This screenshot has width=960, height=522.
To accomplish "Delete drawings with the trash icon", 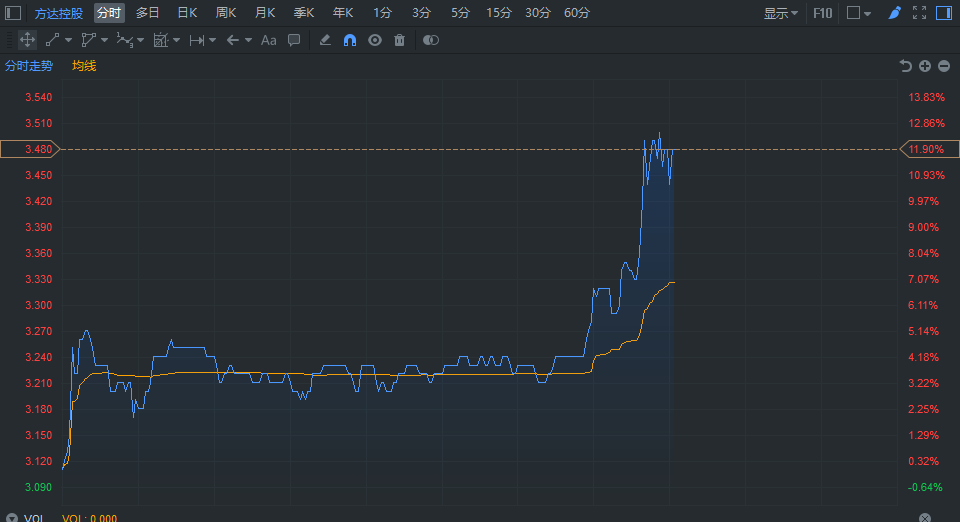I will click(x=400, y=40).
